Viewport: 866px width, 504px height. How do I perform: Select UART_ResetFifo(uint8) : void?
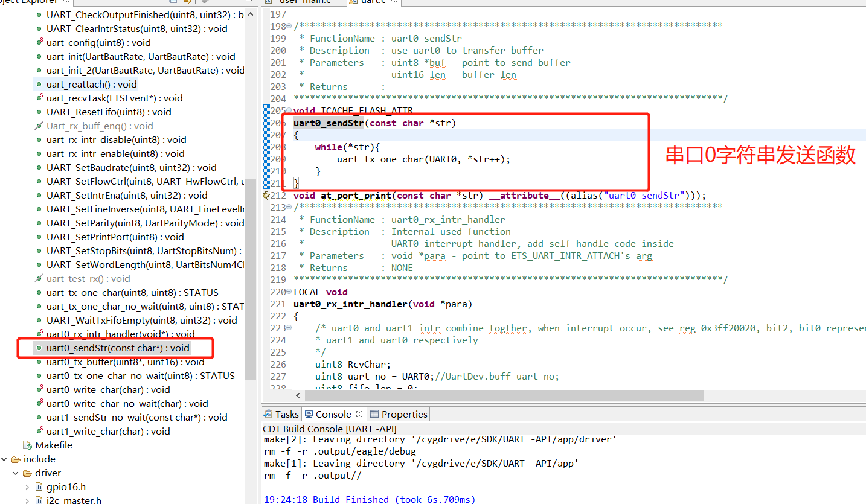(109, 112)
